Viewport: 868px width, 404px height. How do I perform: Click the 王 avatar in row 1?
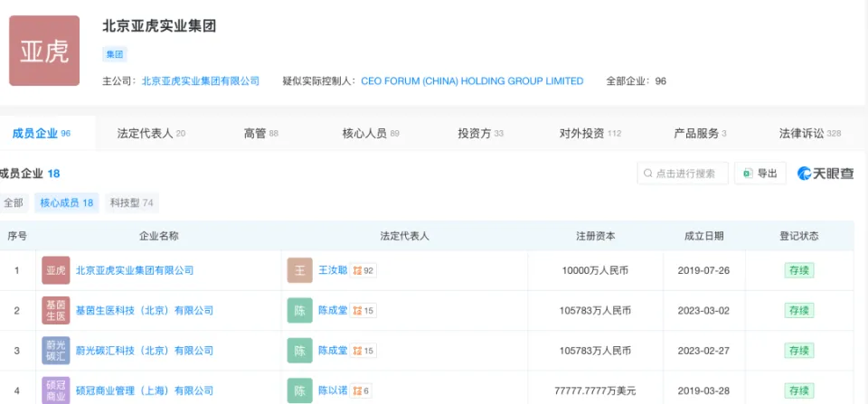300,270
